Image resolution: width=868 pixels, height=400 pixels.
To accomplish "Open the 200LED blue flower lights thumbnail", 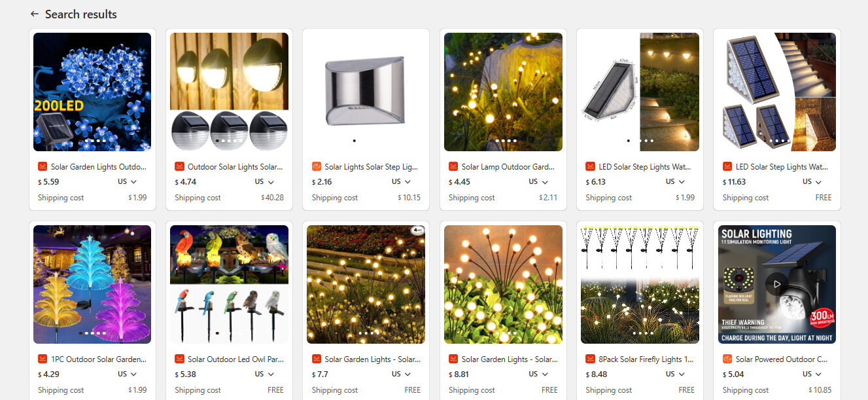I will click(x=92, y=92).
